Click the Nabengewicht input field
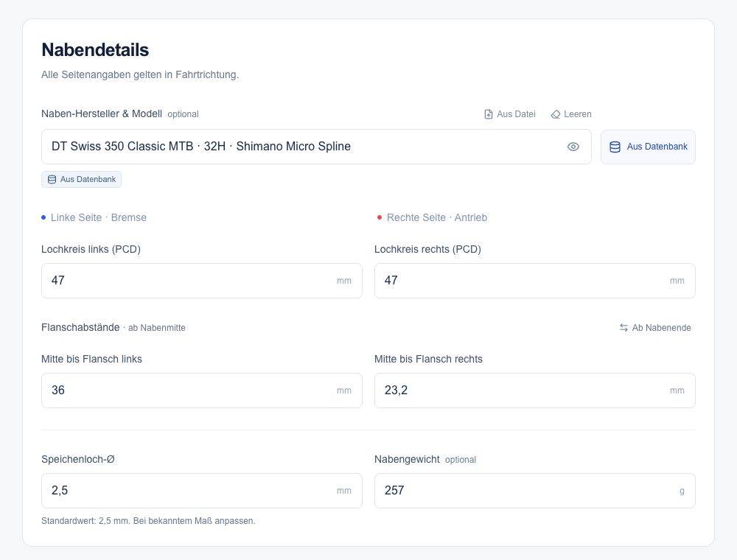This screenshot has width=737, height=560. tap(535, 491)
